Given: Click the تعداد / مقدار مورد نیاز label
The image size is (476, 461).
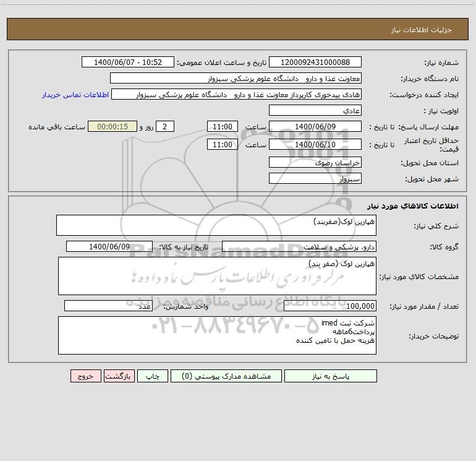Looking at the screenshot, I should point(424,307).
